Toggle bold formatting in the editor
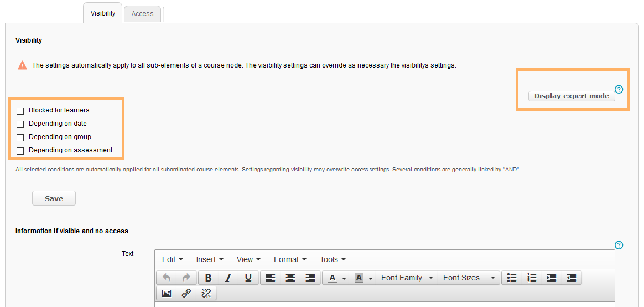 tap(209, 278)
